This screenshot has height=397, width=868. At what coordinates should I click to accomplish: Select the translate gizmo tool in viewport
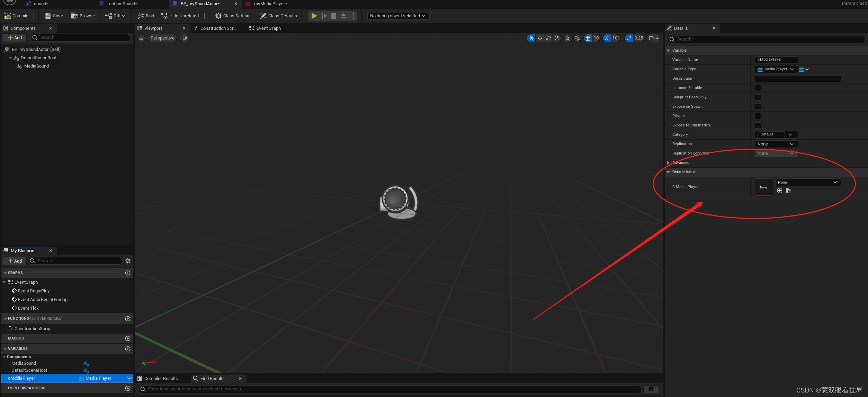540,38
